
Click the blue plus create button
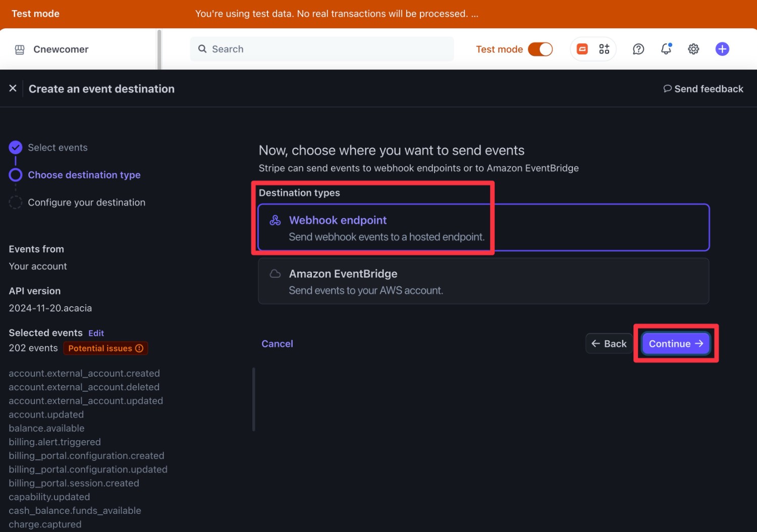(722, 49)
